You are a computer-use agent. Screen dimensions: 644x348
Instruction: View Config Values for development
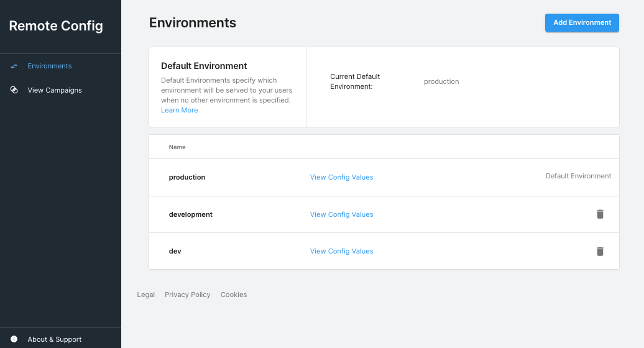point(342,214)
